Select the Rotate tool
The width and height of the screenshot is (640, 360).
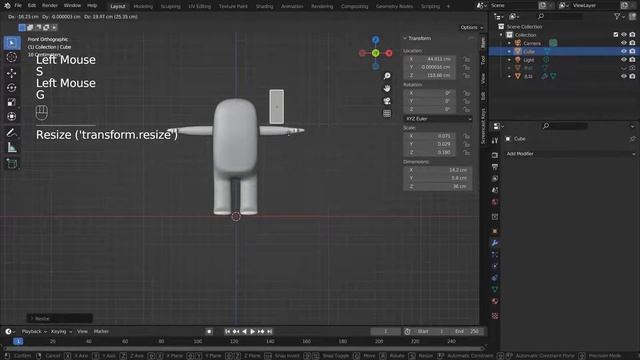[12, 87]
